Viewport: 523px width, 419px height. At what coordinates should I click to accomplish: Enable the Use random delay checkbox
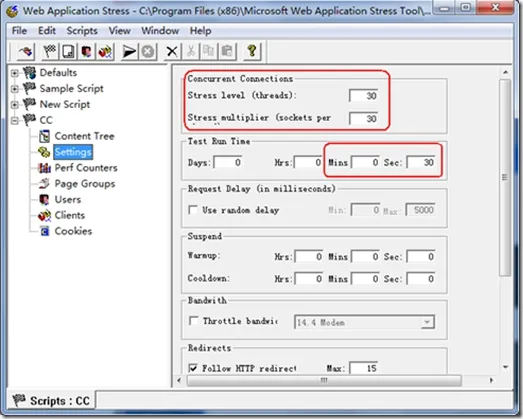coord(193,210)
